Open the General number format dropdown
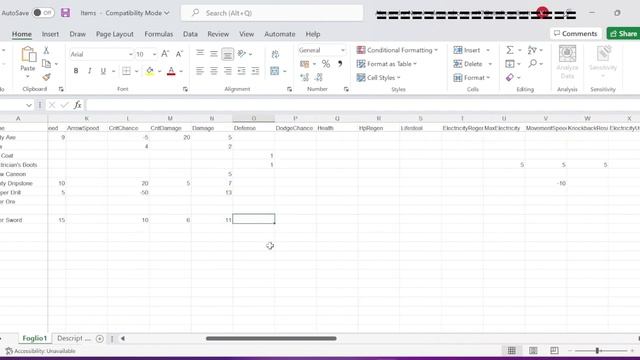Screen dimensions: 640x360 tap(343, 50)
